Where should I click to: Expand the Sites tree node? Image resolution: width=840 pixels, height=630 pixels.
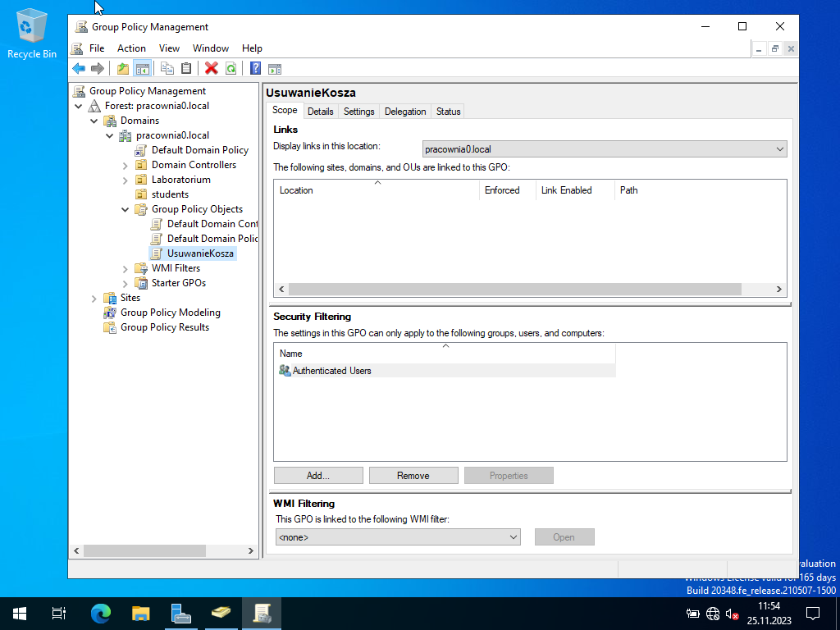(x=94, y=299)
